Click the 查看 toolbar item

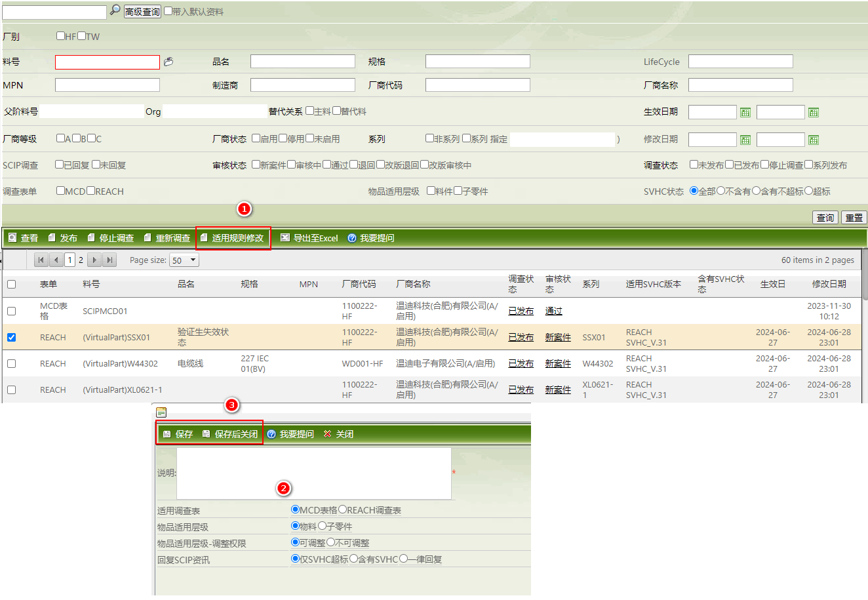pyautogui.click(x=24, y=238)
